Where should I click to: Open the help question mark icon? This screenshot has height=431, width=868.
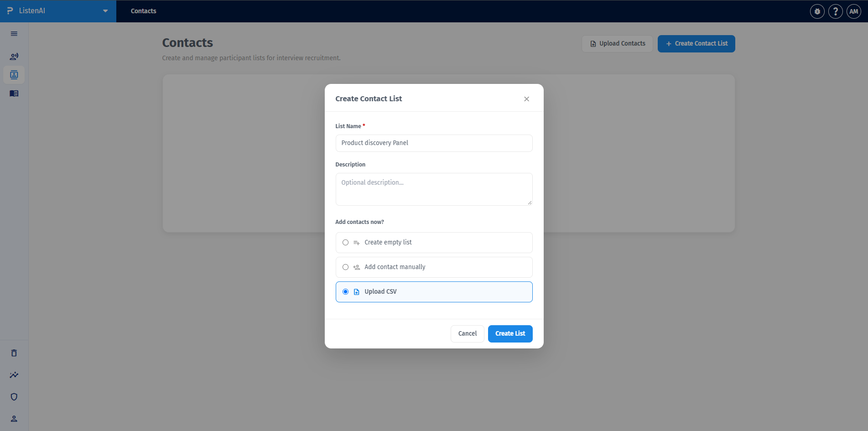click(x=836, y=11)
